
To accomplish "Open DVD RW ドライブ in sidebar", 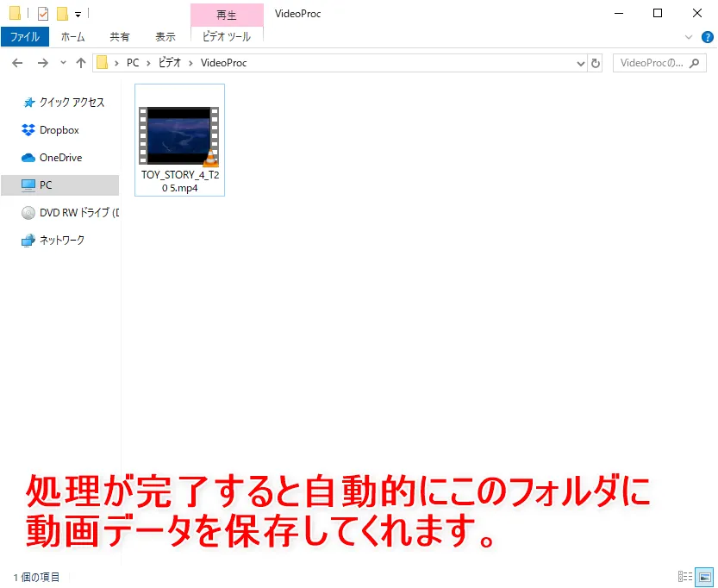I will point(70,212).
